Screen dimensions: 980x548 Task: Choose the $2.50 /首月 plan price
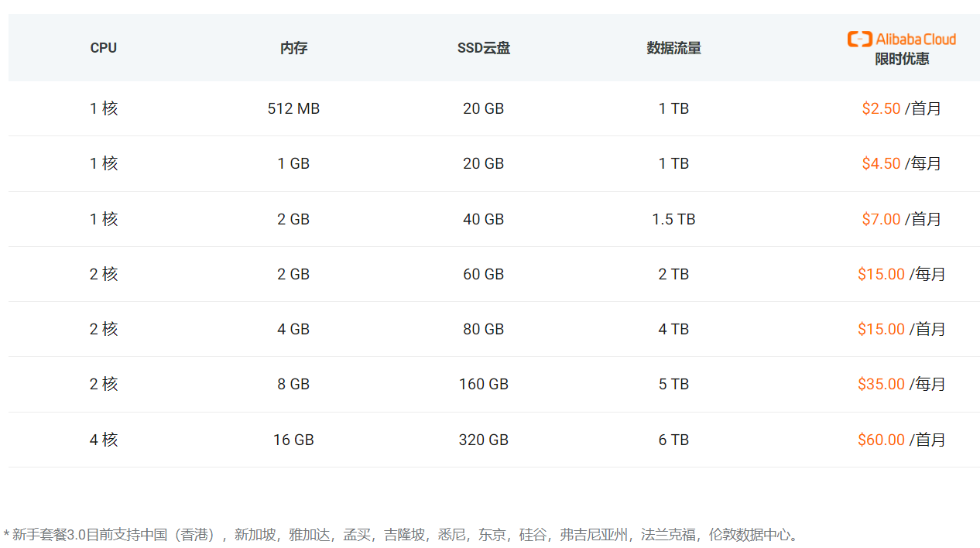901,108
